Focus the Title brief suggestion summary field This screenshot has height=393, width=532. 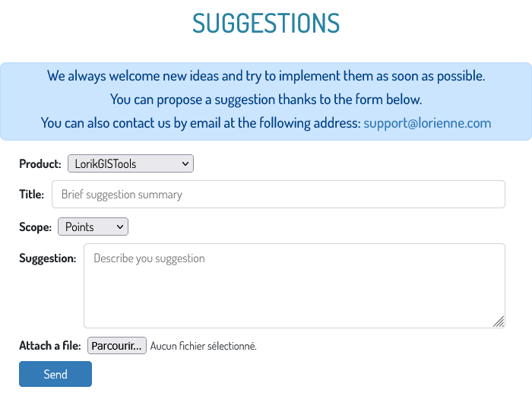(278, 195)
